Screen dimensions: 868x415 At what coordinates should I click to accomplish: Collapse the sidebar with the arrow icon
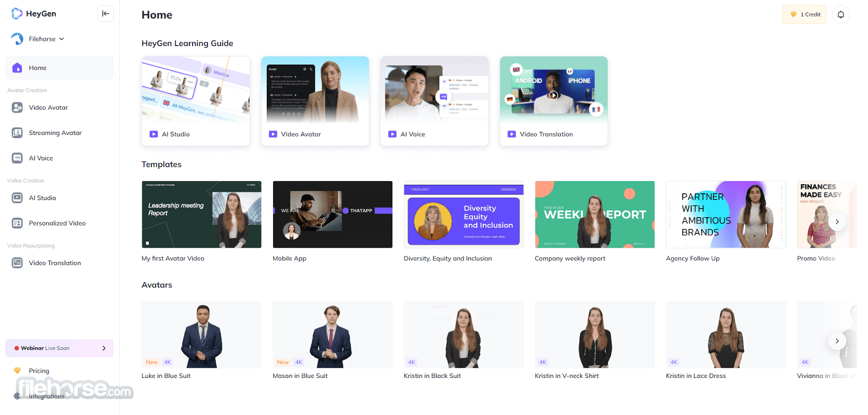pyautogui.click(x=106, y=14)
